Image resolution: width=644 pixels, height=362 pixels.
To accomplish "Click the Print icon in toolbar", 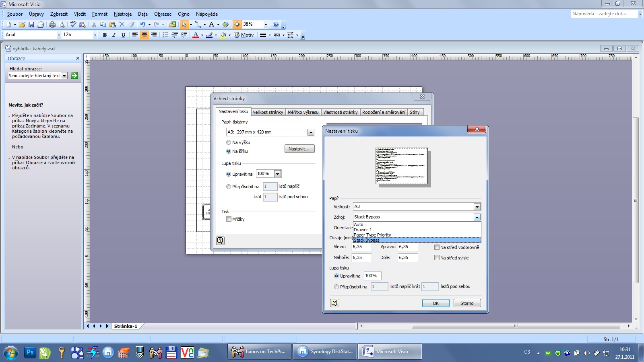I will point(52,25).
